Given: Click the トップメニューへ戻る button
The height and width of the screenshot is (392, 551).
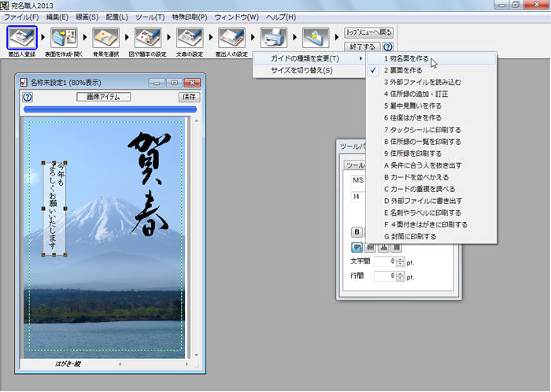Looking at the screenshot, I should click(368, 32).
